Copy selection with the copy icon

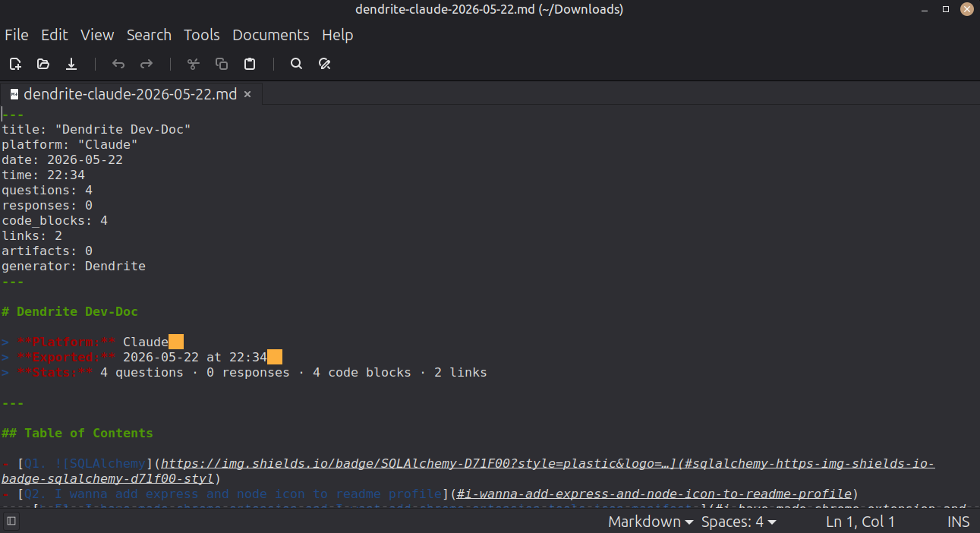222,64
